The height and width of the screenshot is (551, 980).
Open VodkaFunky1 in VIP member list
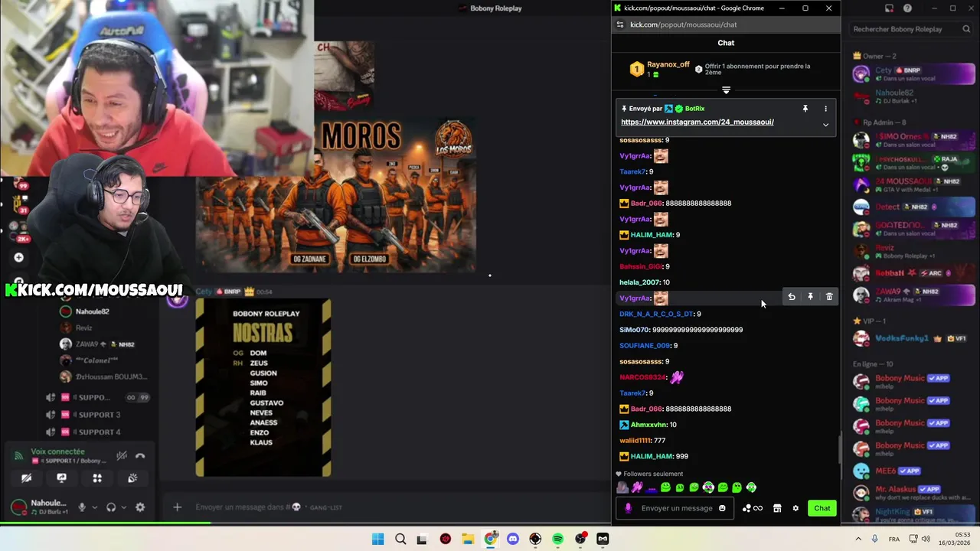point(914,338)
